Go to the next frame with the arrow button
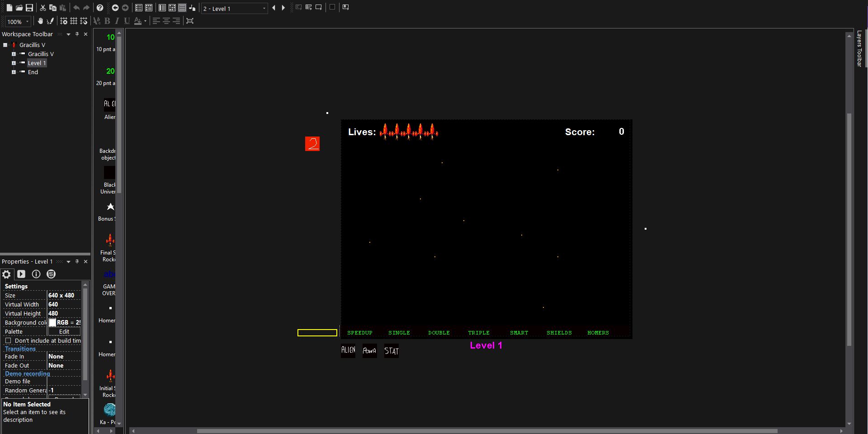This screenshot has width=868, height=434. [x=283, y=8]
